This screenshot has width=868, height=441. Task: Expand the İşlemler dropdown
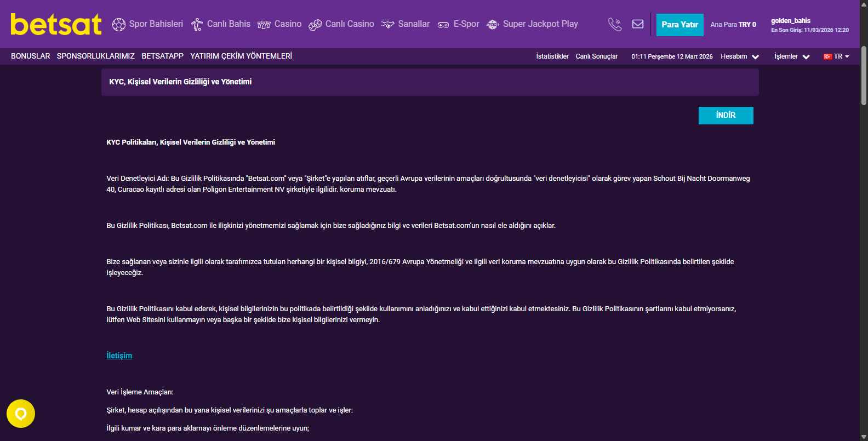point(792,56)
